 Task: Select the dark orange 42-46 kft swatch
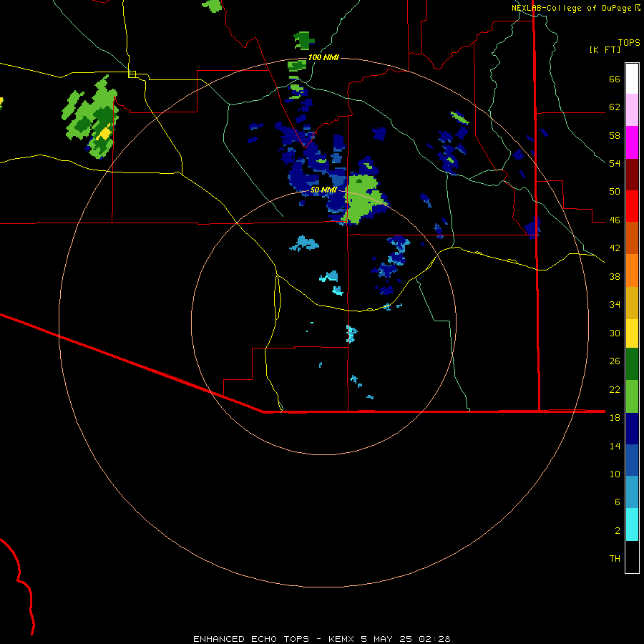(632, 238)
